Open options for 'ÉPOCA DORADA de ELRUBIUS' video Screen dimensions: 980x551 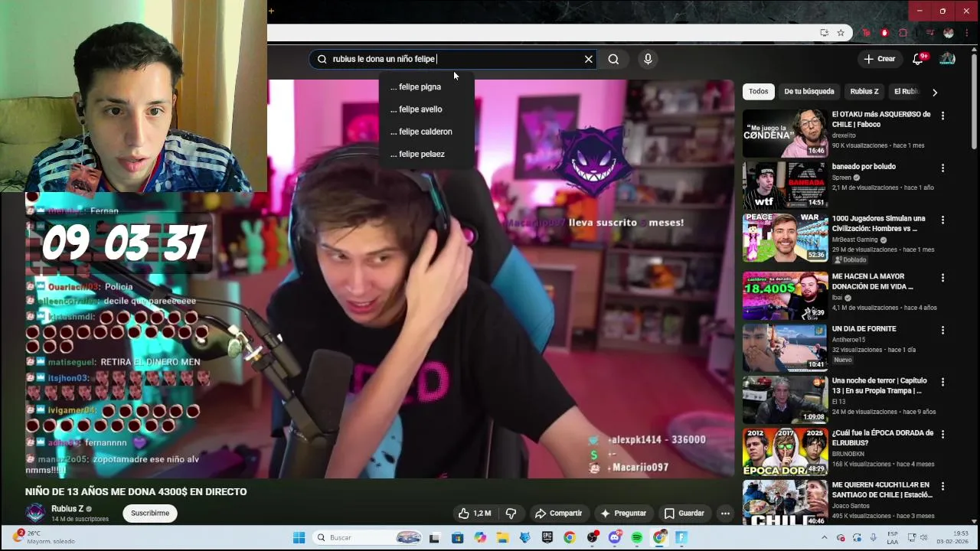tap(942, 434)
